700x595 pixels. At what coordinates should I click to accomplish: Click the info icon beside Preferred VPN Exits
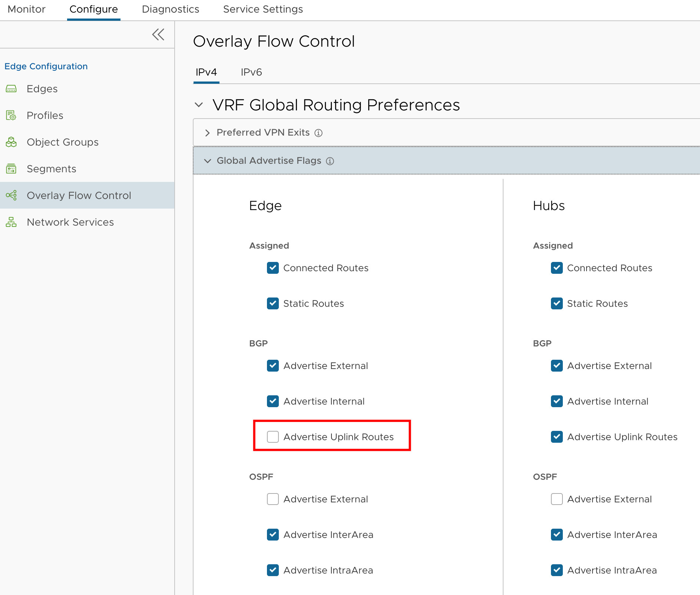(319, 133)
